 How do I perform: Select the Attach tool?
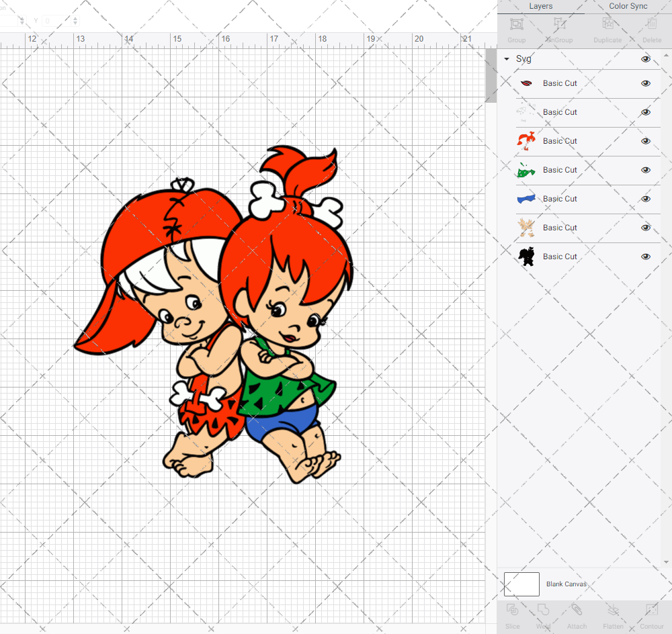577,610
